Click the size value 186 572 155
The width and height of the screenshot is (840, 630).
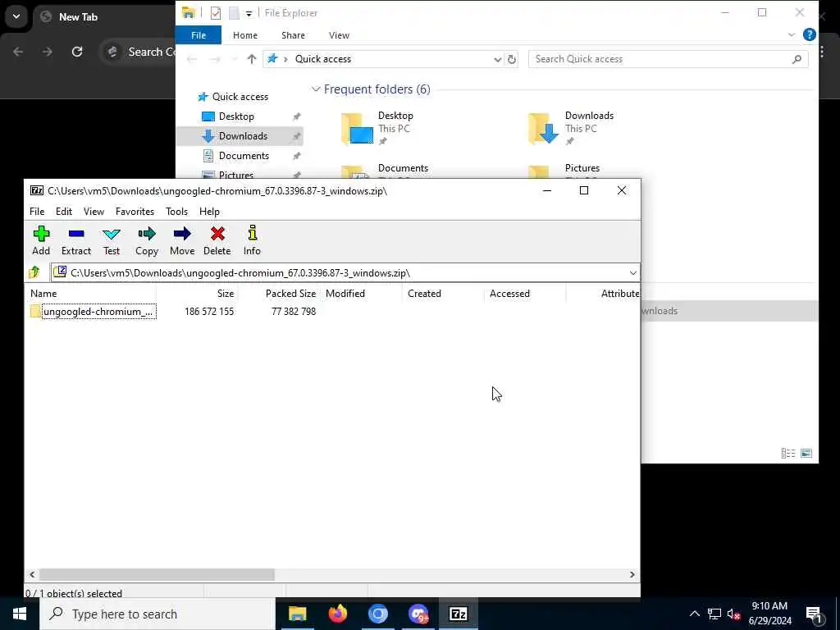209,312
